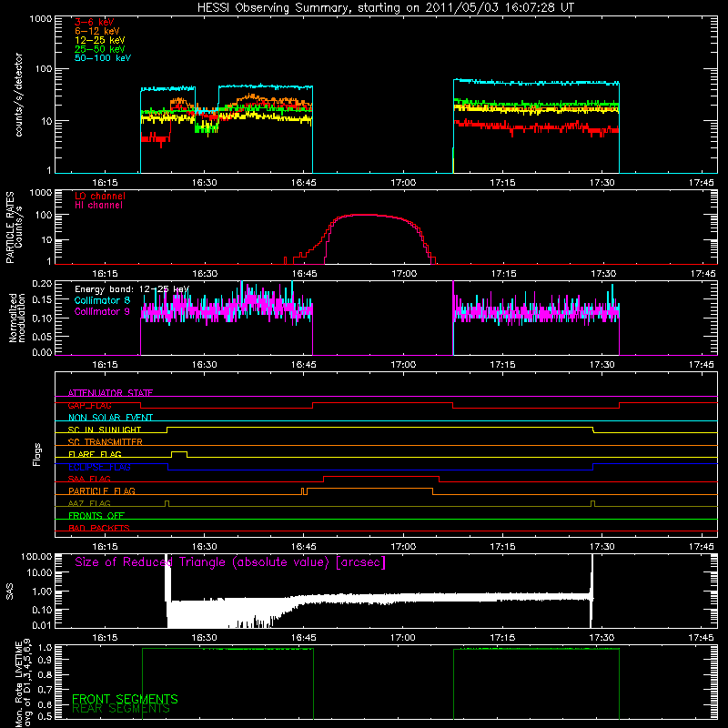Click the "PARTICLE_FLAG" flag label
Screen dimensions: 728x728
click(x=102, y=490)
